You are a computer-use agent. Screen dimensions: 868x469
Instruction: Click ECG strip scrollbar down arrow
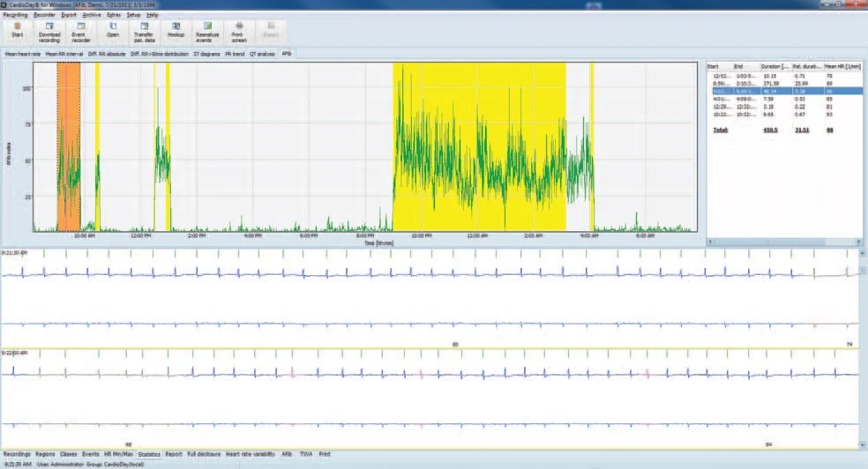coord(862,444)
